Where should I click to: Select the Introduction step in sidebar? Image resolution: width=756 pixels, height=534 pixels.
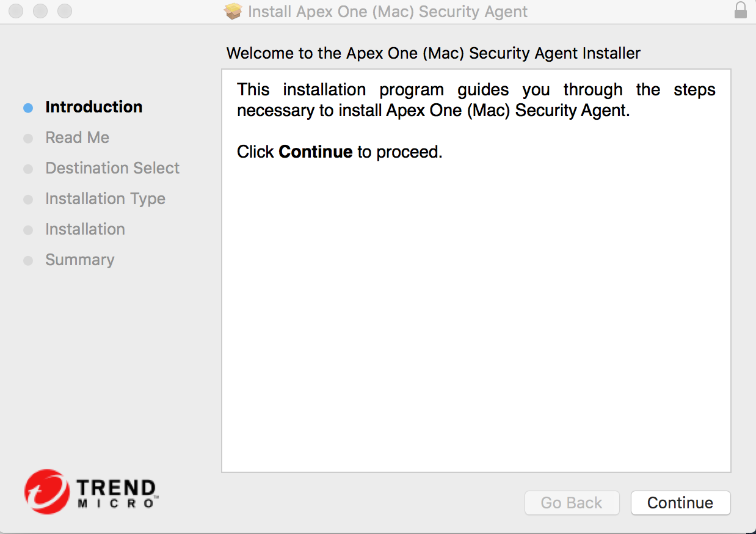(94, 107)
